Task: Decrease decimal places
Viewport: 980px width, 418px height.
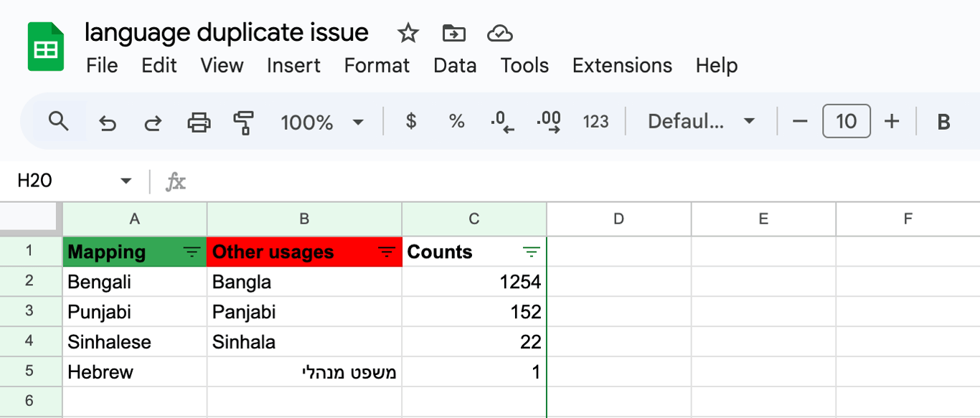Action: [502, 123]
